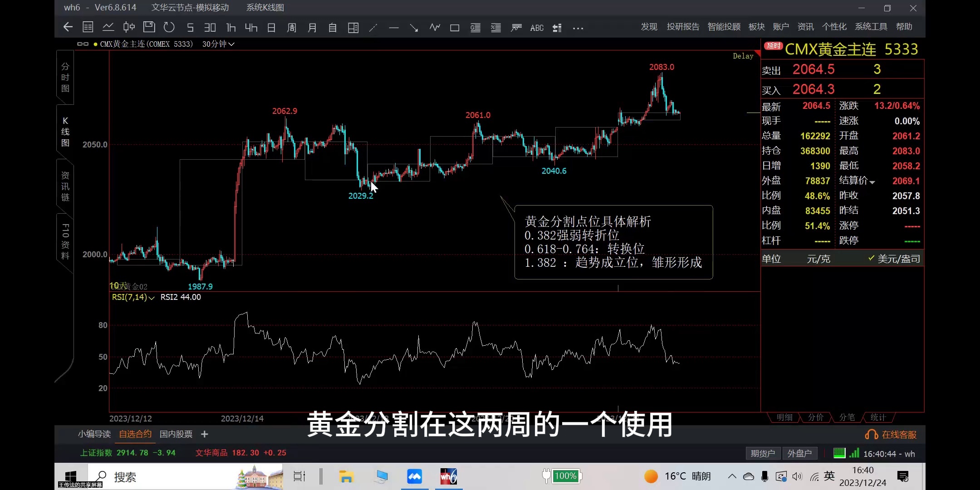
Task: Expand the 结算价 dropdown arrow
Action: pos(872,181)
